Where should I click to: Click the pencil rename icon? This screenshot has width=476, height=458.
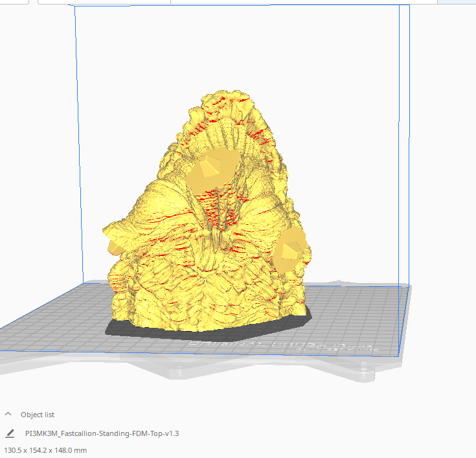point(10,433)
